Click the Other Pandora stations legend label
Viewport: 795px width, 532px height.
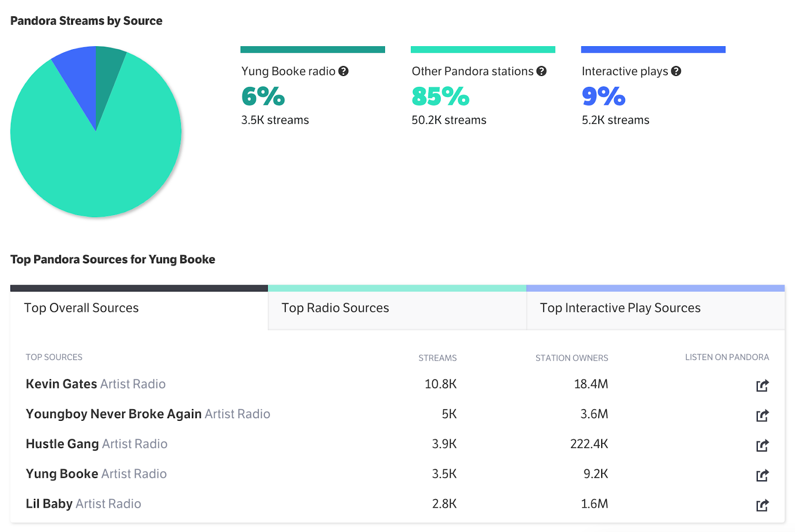tap(473, 71)
